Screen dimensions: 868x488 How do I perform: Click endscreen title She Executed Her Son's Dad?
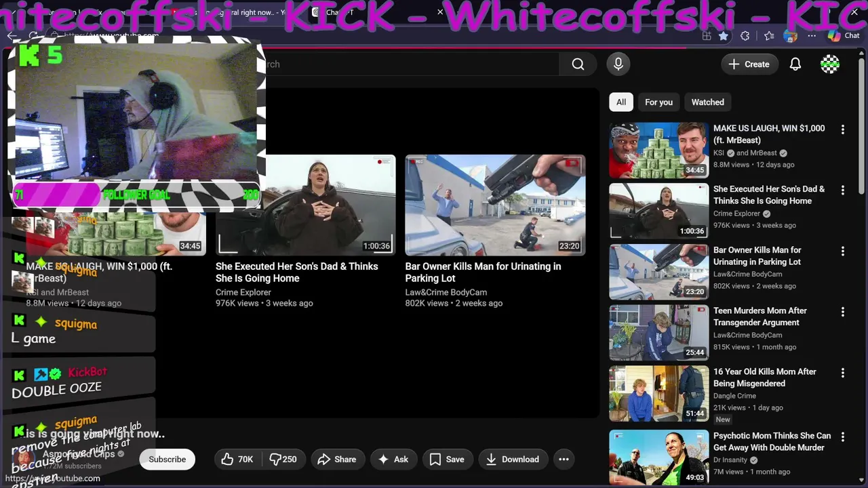point(297,272)
